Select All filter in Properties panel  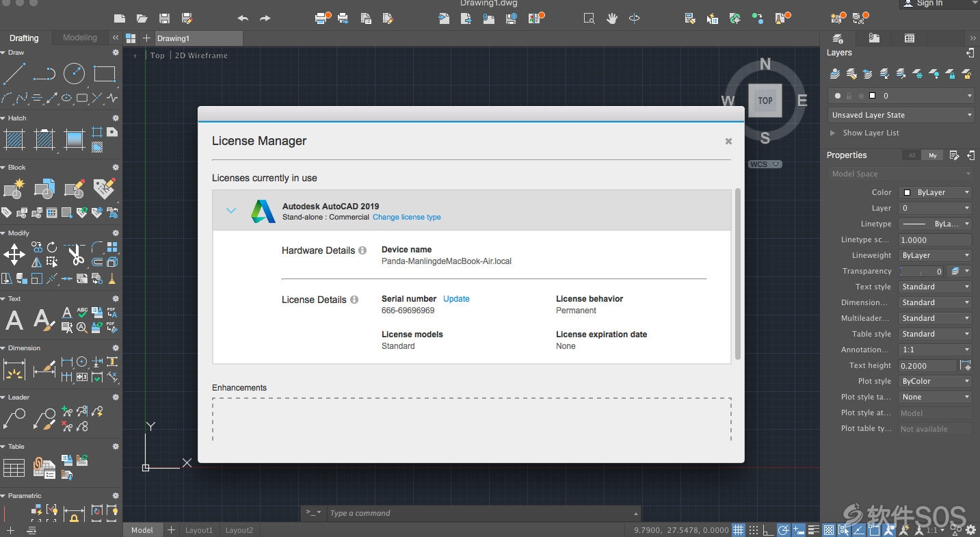pyautogui.click(x=911, y=155)
